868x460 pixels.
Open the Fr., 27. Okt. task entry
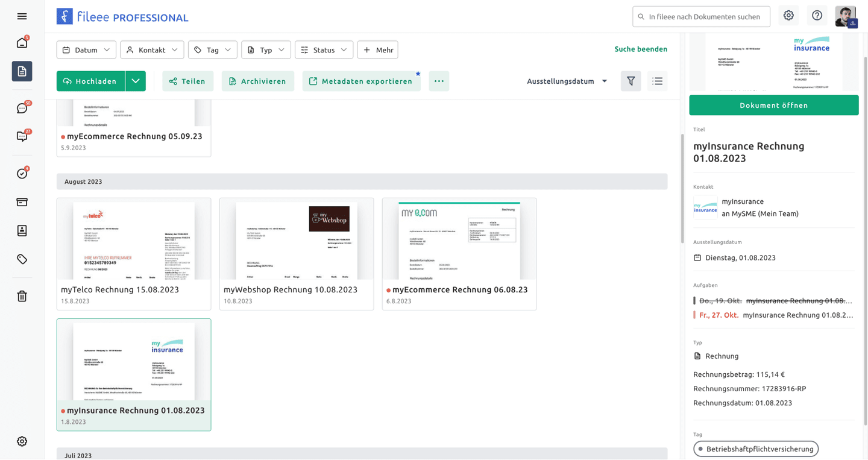pyautogui.click(x=774, y=315)
